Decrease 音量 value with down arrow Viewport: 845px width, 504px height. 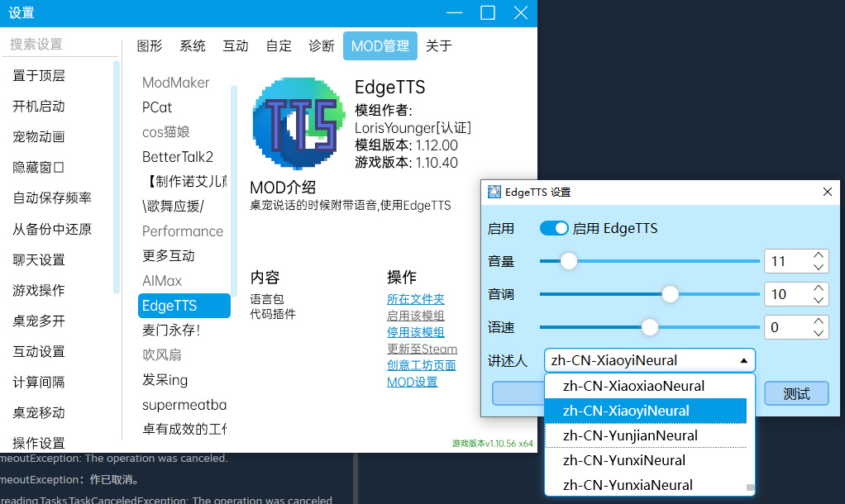(819, 267)
